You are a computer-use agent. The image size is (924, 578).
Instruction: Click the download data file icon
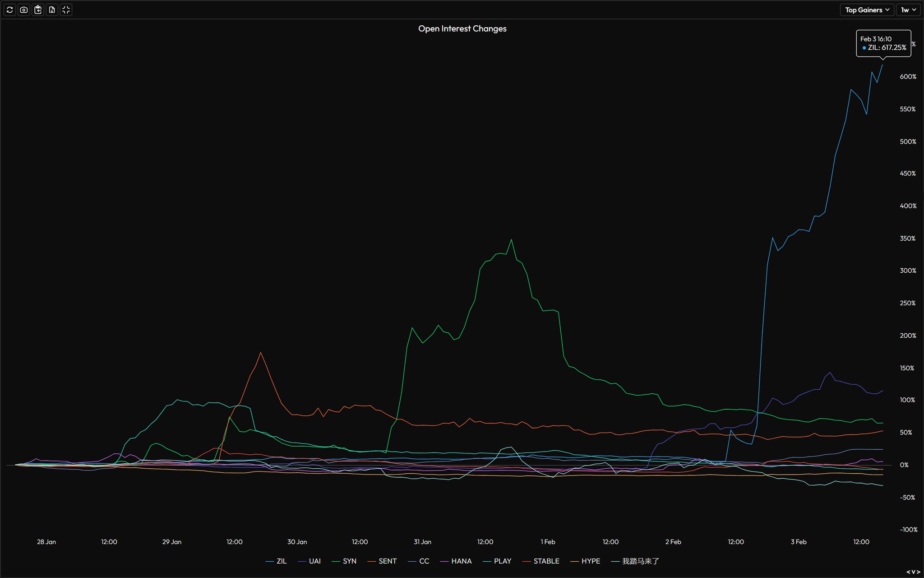[52, 10]
